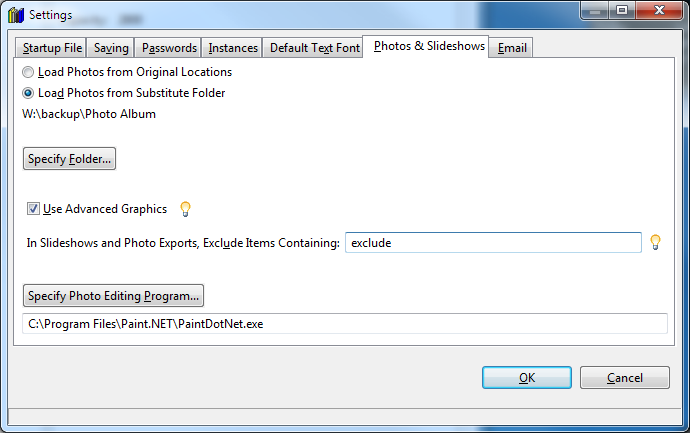The image size is (690, 433).
Task: Click the lightbulb hint next to exclude field
Action: pos(656,242)
